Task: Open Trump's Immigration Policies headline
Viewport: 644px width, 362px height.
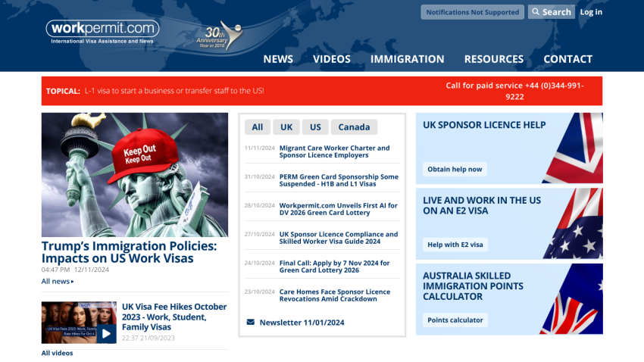Action: tap(129, 252)
